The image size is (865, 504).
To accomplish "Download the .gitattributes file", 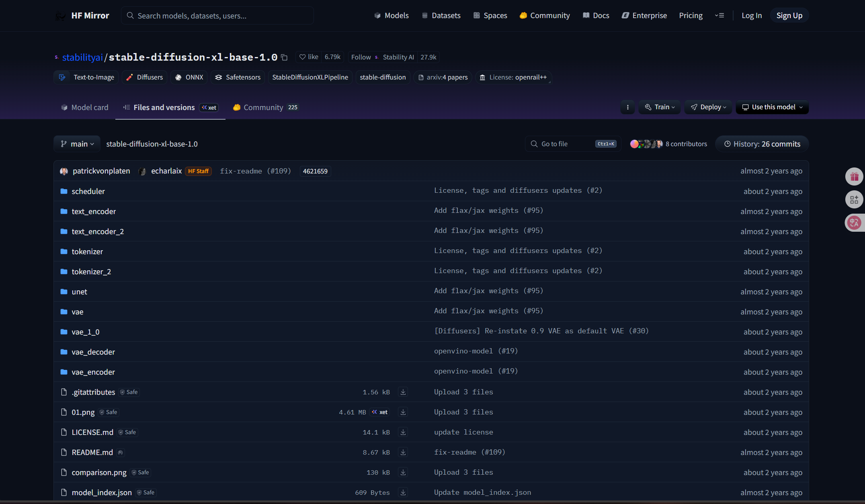I will 403,392.
